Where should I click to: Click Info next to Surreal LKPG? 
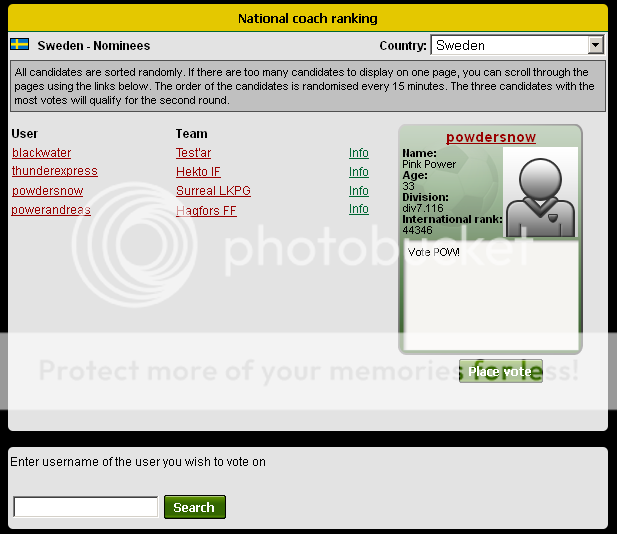tap(358, 191)
